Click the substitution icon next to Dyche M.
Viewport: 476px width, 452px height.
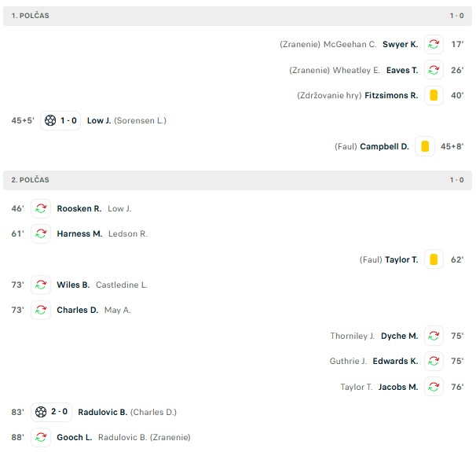(434, 336)
